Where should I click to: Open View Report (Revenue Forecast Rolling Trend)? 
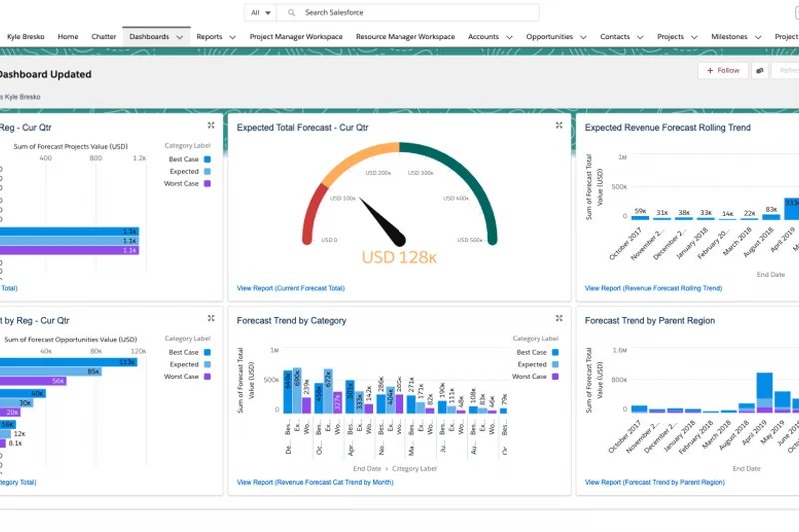pyautogui.click(x=653, y=288)
